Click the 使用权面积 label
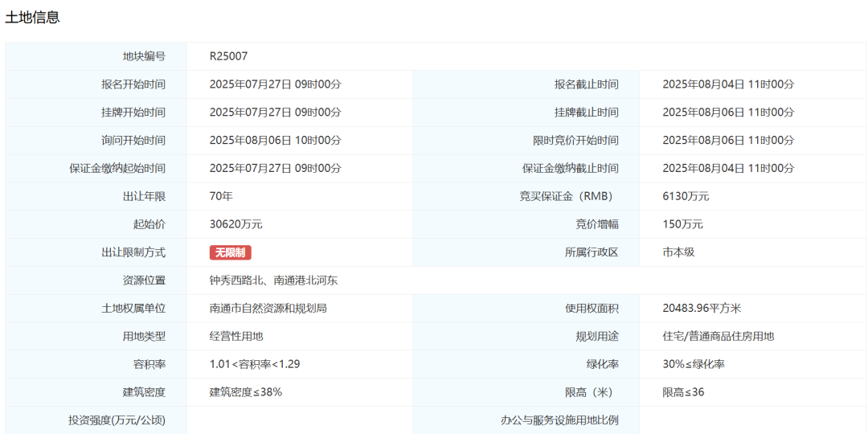This screenshot has height=434, width=868. pyautogui.click(x=592, y=309)
